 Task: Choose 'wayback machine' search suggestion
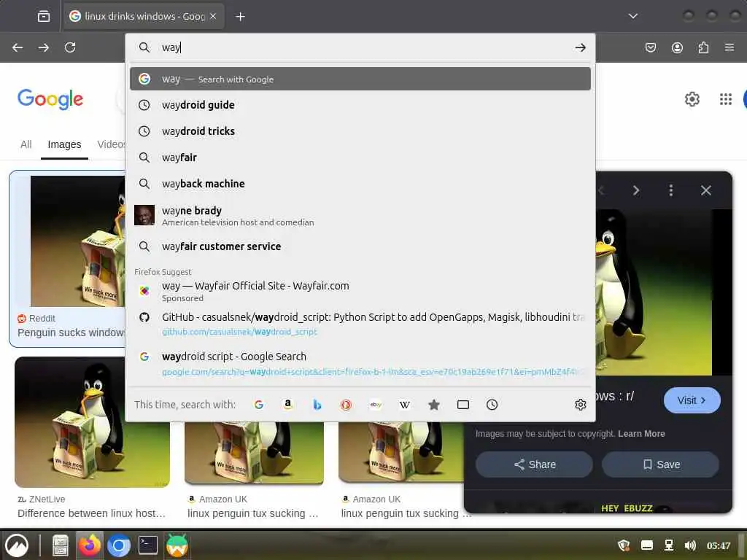tap(360, 183)
